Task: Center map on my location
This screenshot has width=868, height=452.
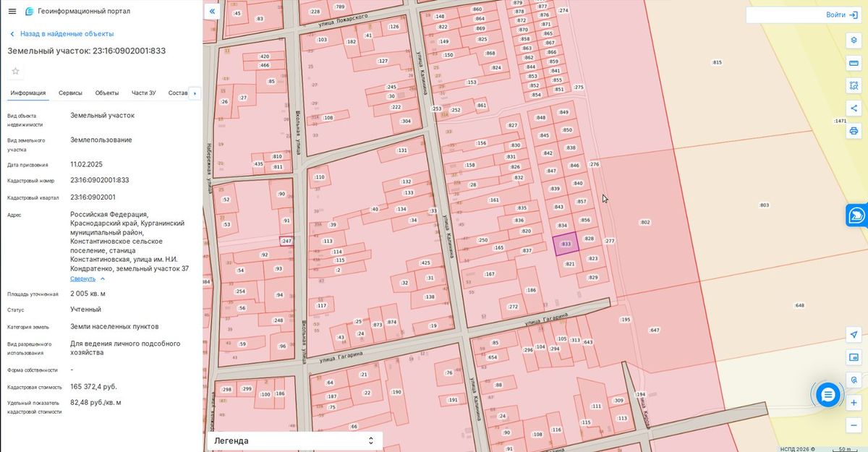Action: (854, 334)
